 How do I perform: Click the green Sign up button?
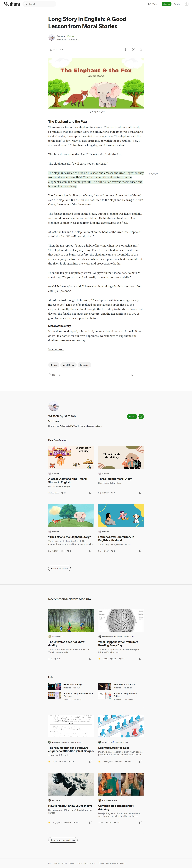point(166,4)
